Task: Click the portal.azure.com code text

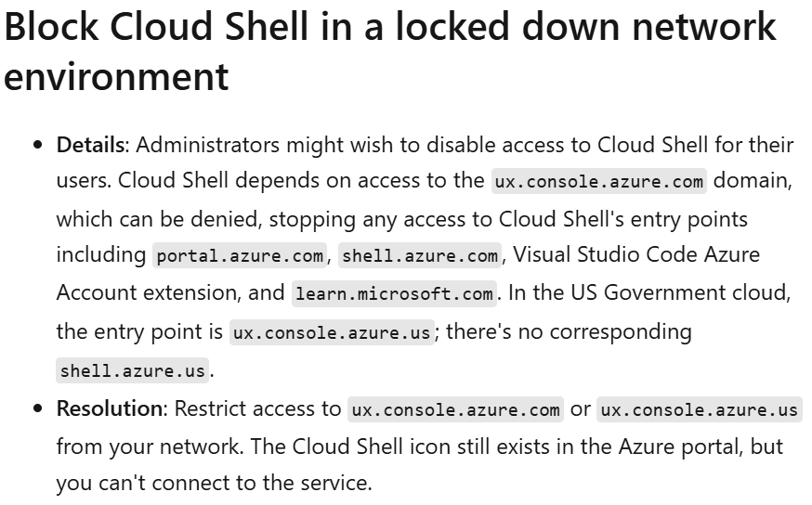Action: (x=239, y=255)
